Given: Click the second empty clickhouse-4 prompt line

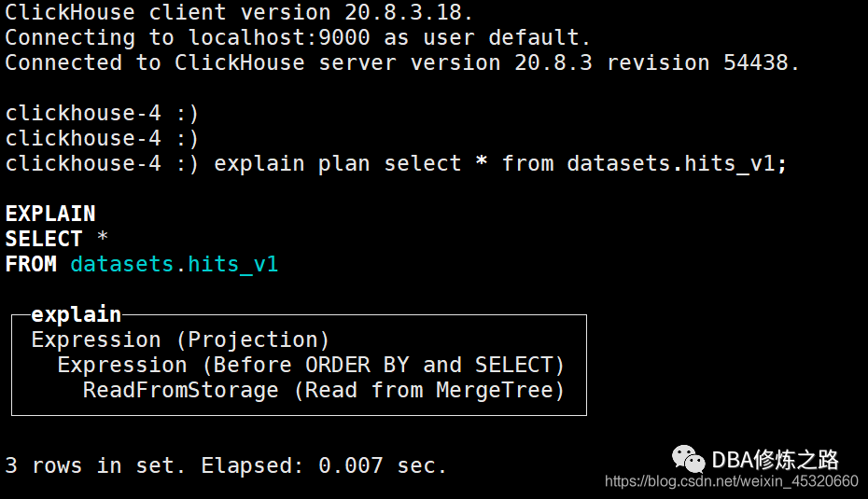Looking at the screenshot, I should [x=102, y=138].
